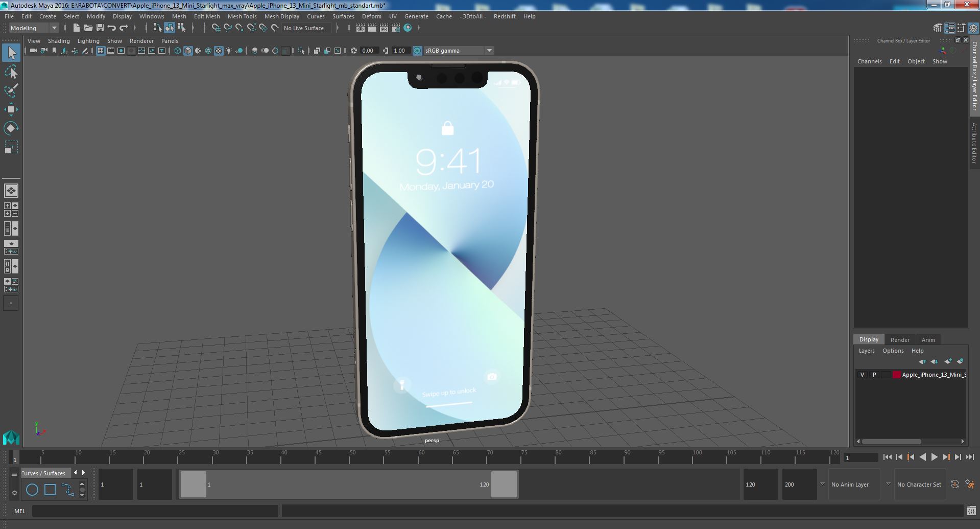Play animation backwards
Screen dimensions: 980x529
click(922, 457)
